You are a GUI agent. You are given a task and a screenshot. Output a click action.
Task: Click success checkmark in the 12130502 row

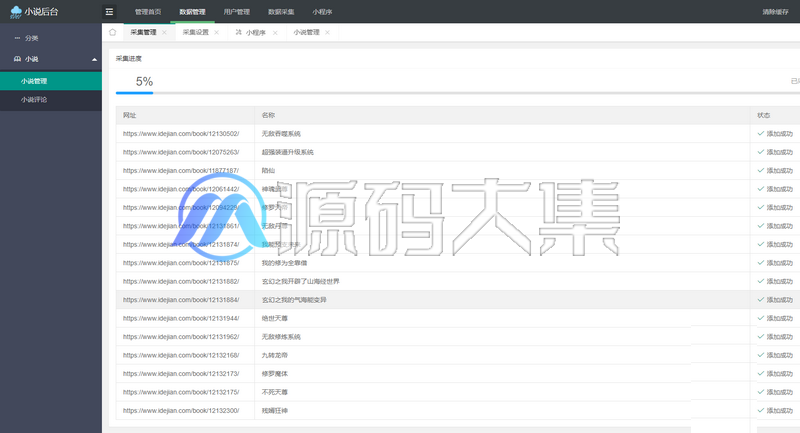(x=761, y=134)
